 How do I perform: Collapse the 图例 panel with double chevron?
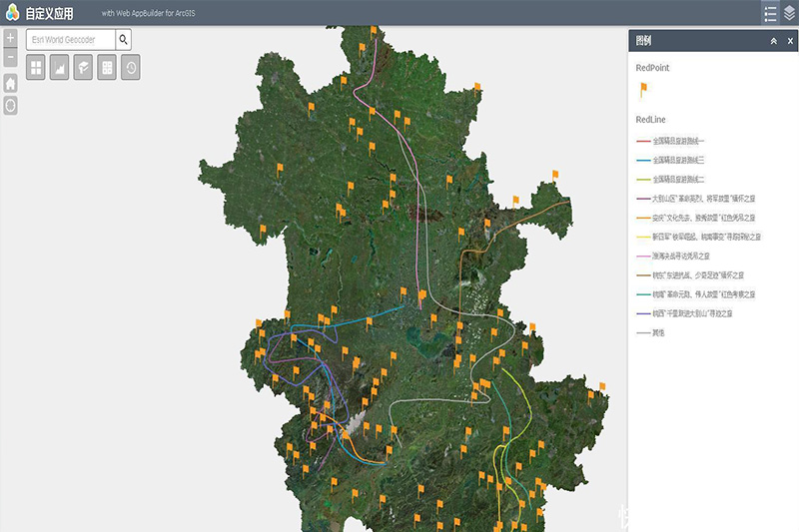774,41
